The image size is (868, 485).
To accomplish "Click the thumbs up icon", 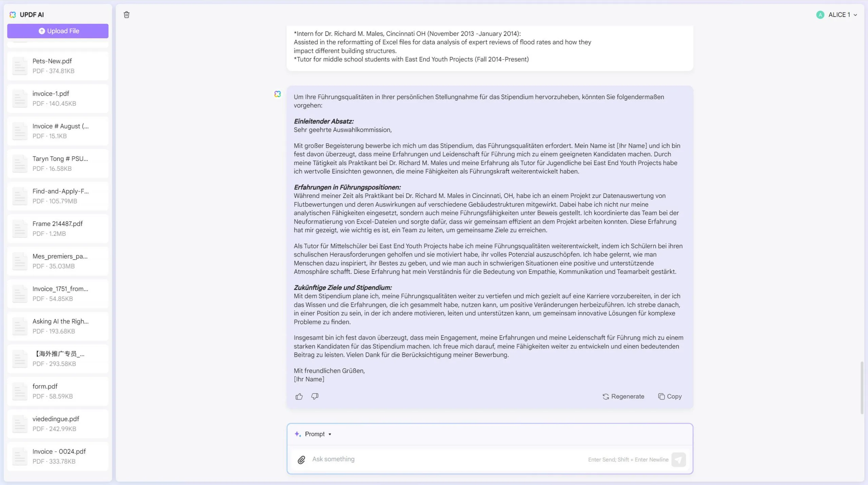I will (299, 396).
